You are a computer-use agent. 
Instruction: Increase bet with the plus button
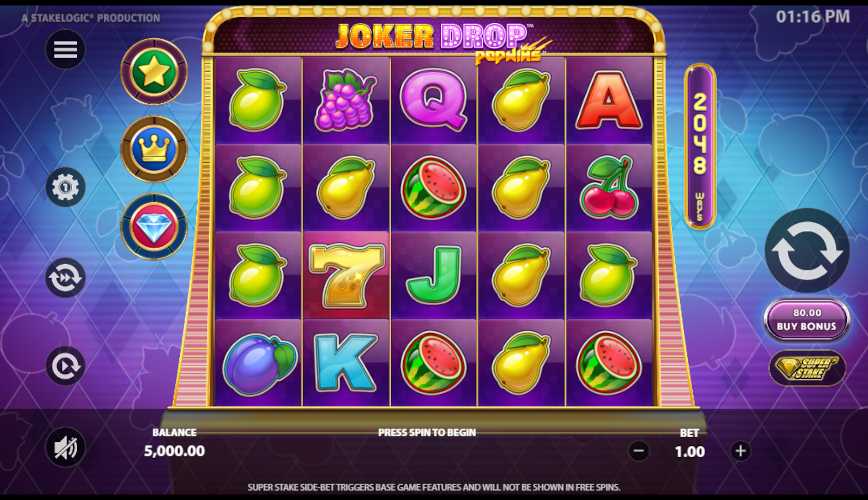(x=740, y=451)
